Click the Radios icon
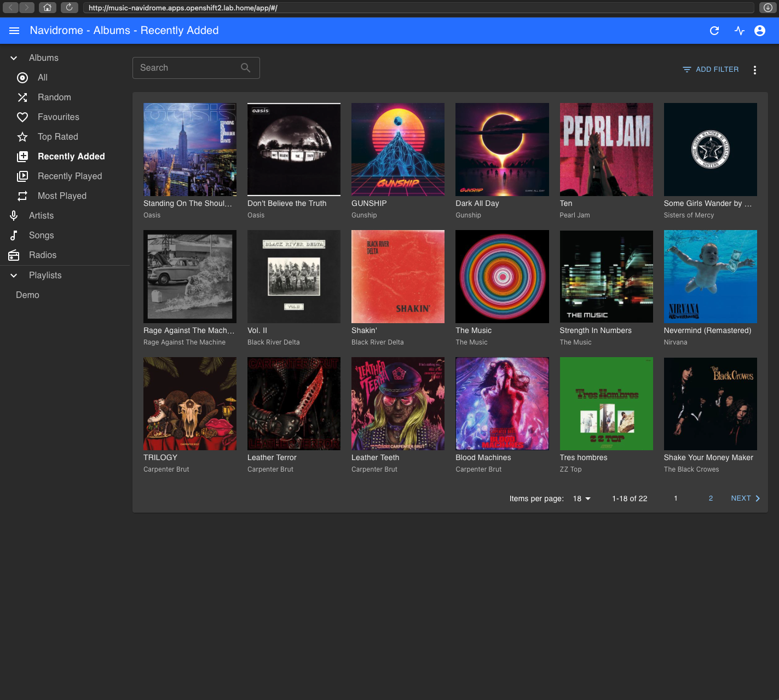The width and height of the screenshot is (779, 700). (x=14, y=255)
